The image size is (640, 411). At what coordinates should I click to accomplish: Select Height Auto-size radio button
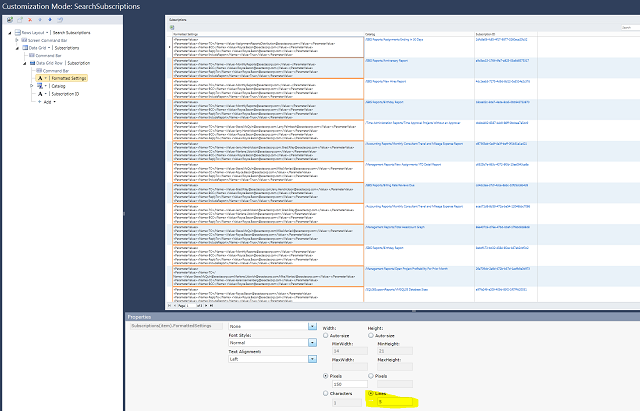(371, 335)
